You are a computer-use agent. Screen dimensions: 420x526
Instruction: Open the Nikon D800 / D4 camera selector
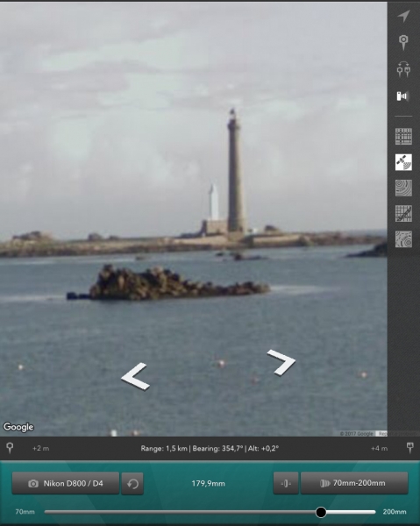pos(66,483)
